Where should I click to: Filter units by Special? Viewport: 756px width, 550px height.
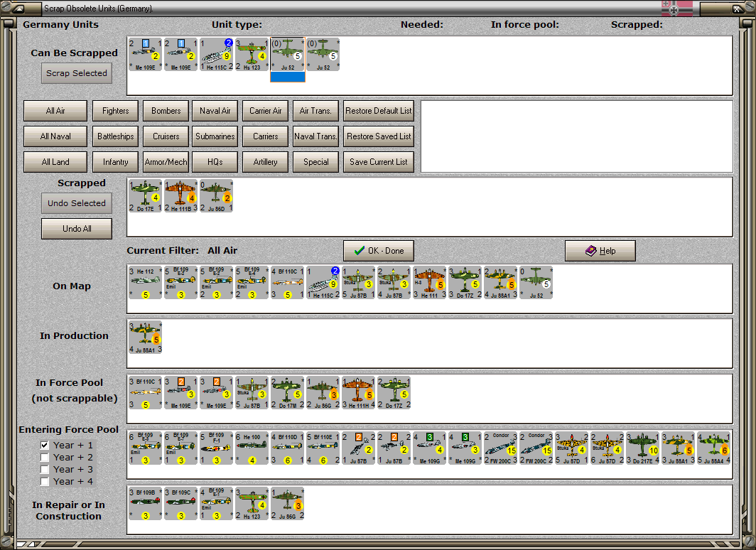pos(315,162)
